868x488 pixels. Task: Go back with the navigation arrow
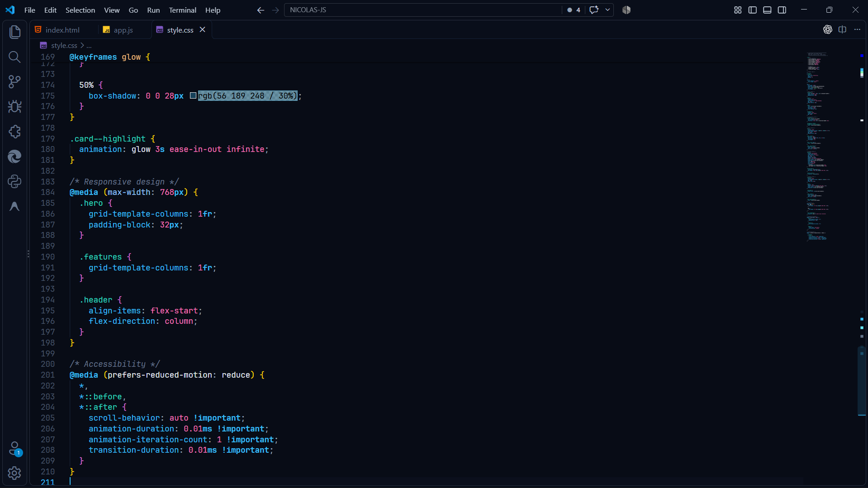click(261, 10)
